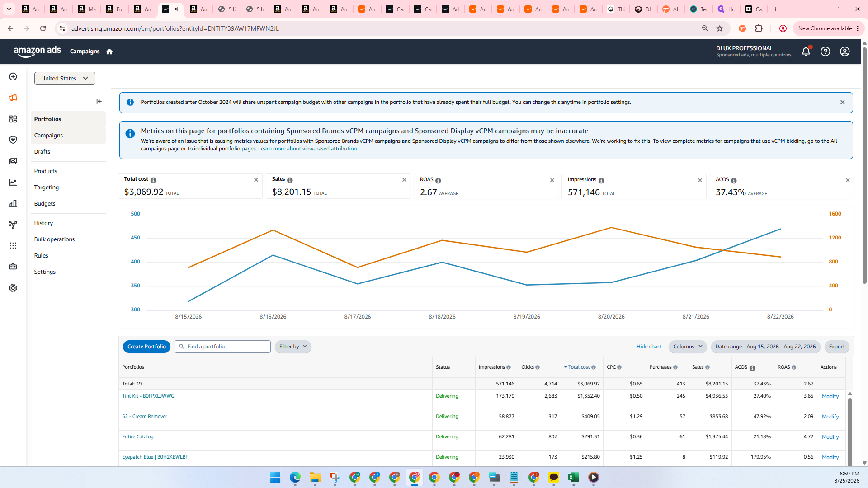The image size is (868, 488).
Task: Sort by the Total cost column header
Action: 580,367
